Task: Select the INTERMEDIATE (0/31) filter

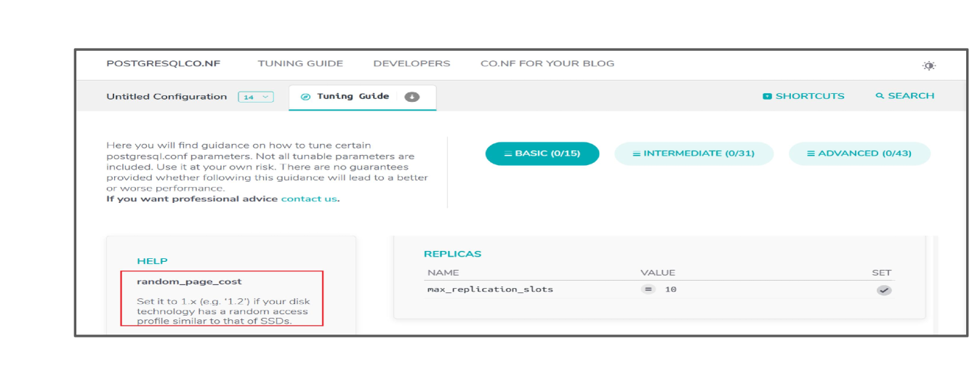Action: (x=694, y=153)
